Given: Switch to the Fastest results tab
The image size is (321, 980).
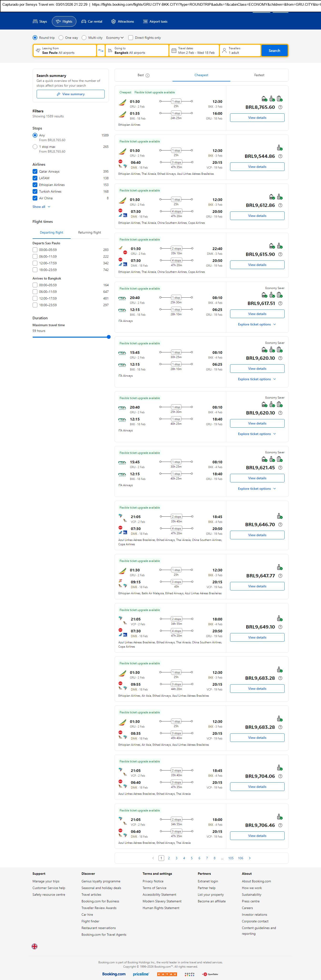Looking at the screenshot, I should pyautogui.click(x=259, y=75).
